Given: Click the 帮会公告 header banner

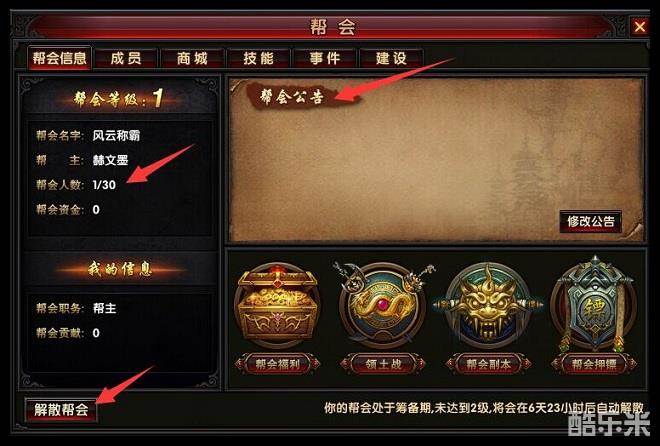Looking at the screenshot, I should [293, 97].
